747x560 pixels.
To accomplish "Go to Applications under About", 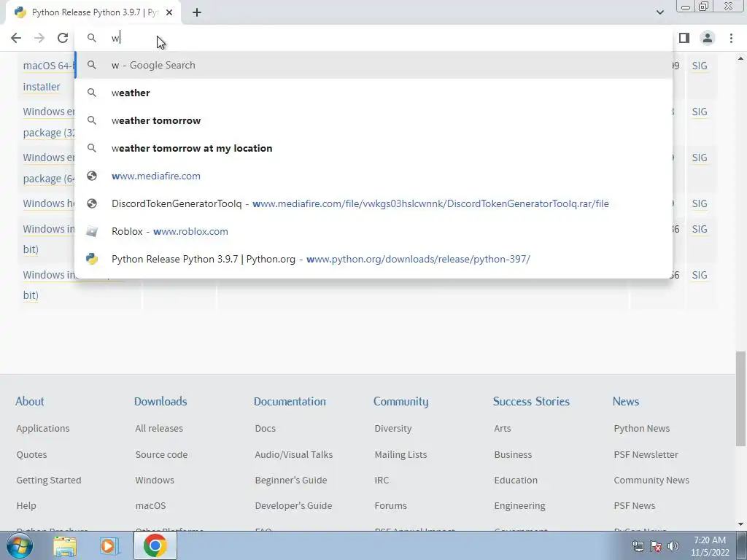I will click(x=43, y=429).
